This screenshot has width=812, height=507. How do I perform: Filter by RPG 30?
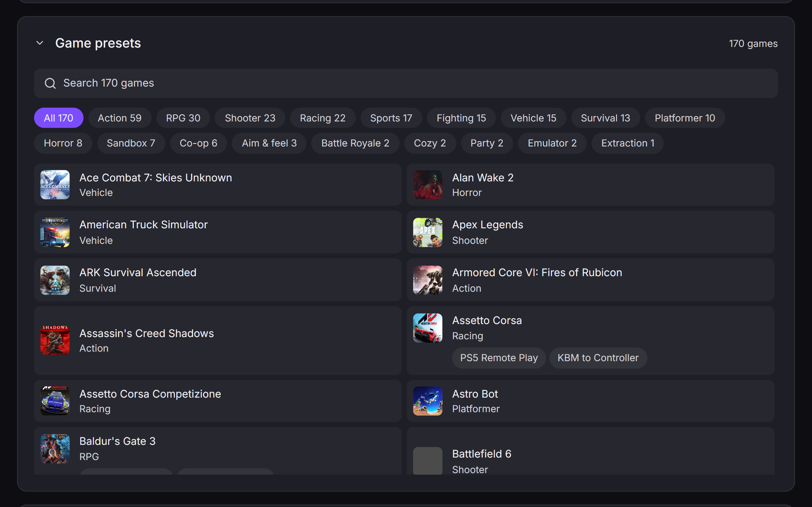(x=183, y=118)
